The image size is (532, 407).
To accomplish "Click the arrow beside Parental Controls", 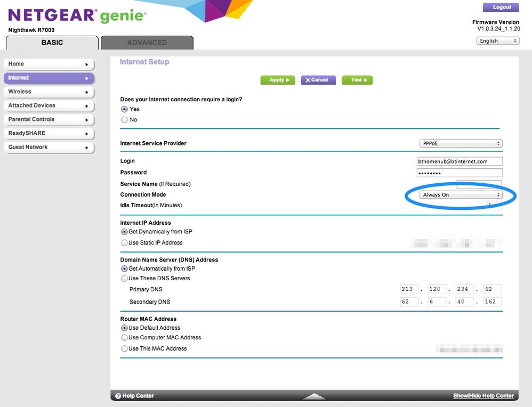I will point(87,120).
